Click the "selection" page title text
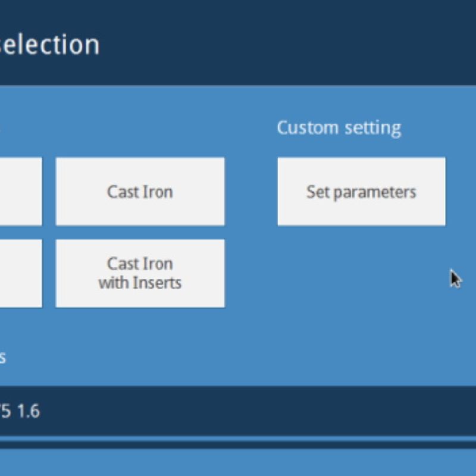 (x=49, y=45)
